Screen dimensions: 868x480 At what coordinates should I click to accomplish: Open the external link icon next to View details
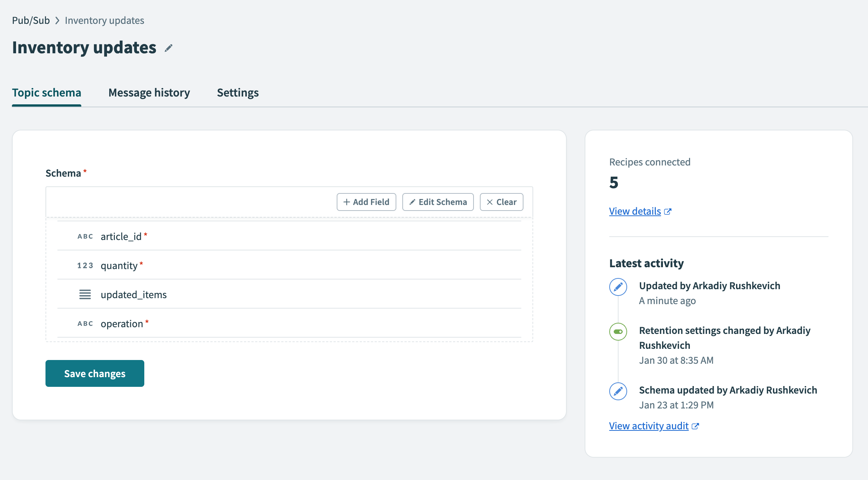(668, 211)
